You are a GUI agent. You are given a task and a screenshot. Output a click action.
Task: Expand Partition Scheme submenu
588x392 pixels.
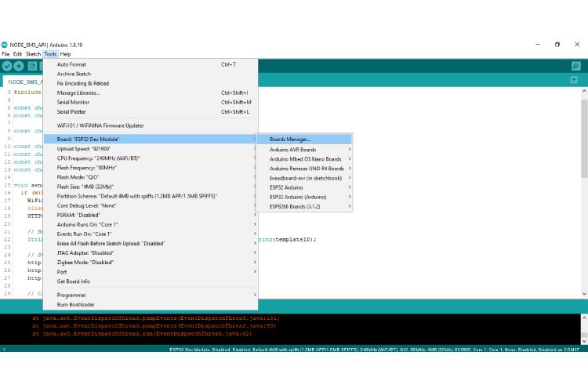point(151,196)
